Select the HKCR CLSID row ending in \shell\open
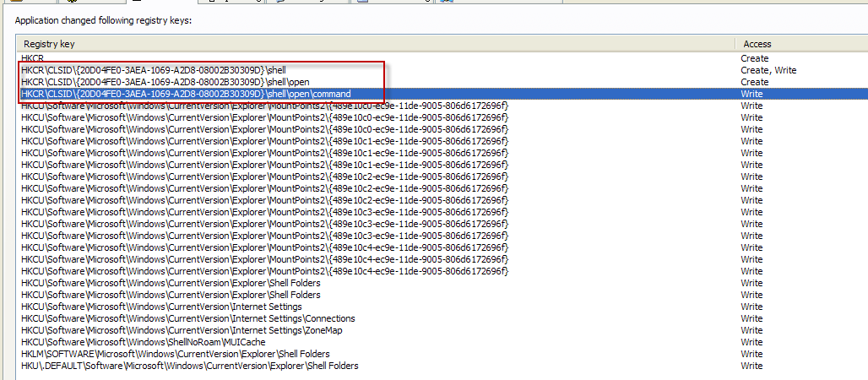This screenshot has height=380, width=868. coord(442,82)
